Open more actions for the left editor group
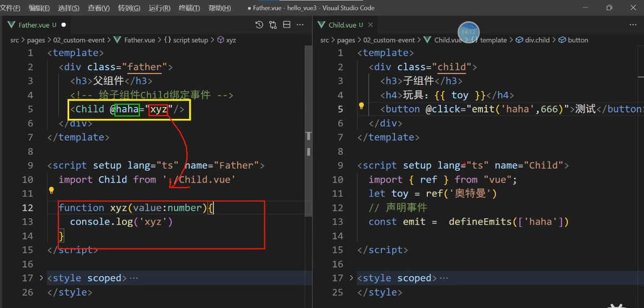The width and height of the screenshot is (644, 308). click(x=300, y=25)
